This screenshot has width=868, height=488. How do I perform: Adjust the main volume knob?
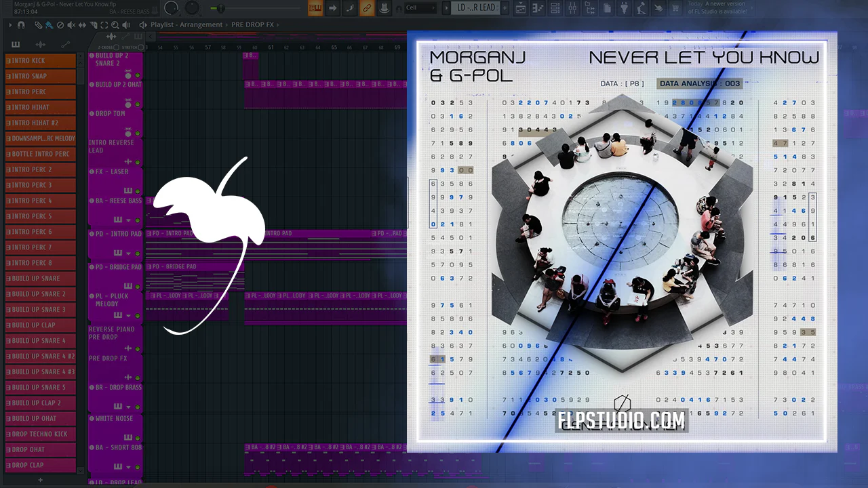[171, 7]
